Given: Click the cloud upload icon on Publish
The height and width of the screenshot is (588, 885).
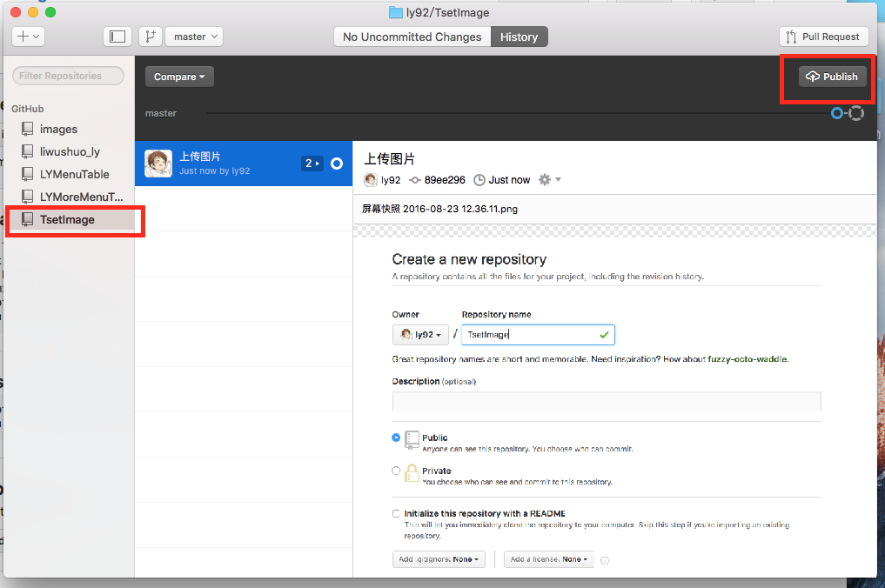Looking at the screenshot, I should (812, 77).
